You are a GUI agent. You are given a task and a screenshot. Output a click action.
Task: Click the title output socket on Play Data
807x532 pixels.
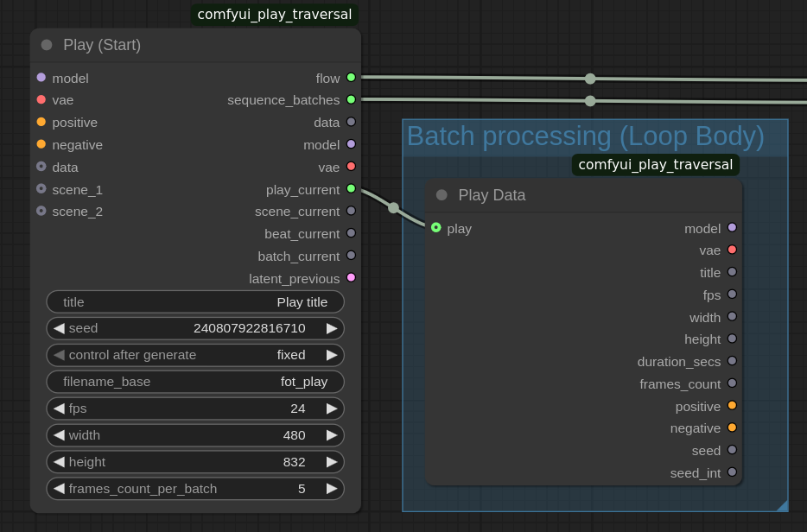pos(732,272)
